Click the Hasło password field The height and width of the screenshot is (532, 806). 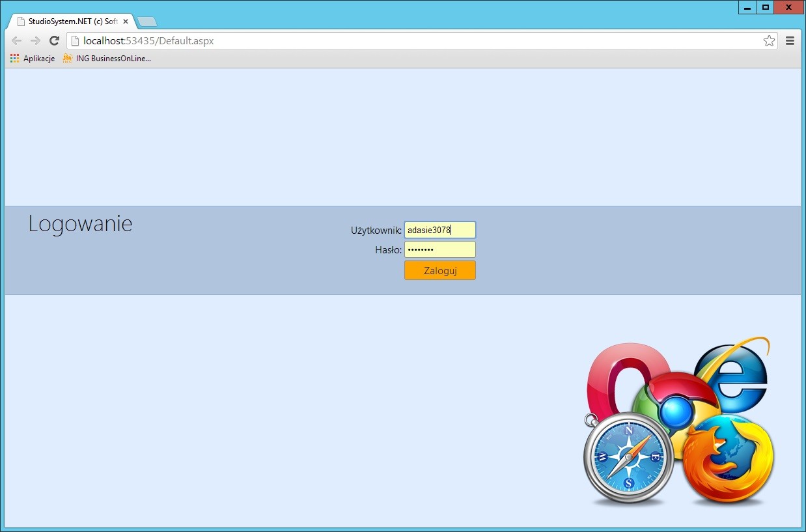440,249
